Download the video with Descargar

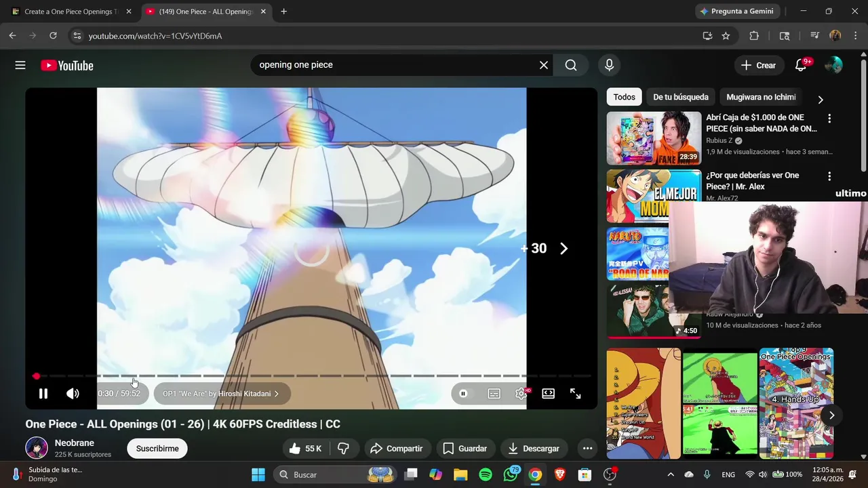pyautogui.click(x=534, y=449)
